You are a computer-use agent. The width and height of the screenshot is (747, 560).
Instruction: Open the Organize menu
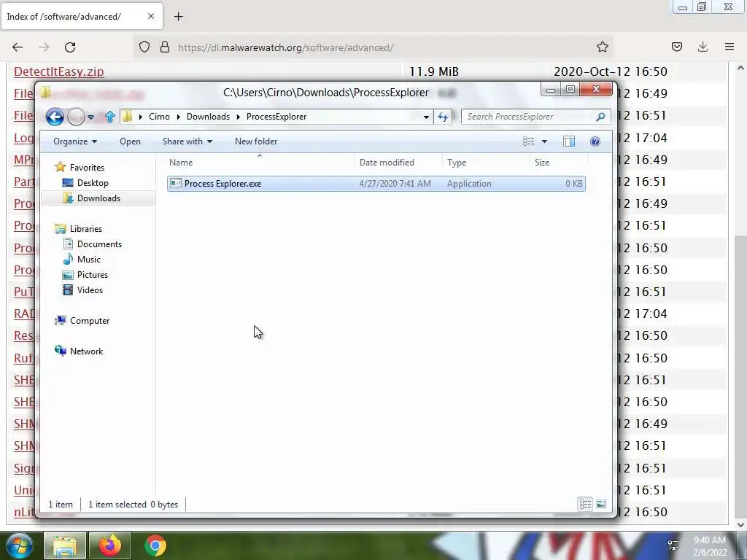(75, 141)
